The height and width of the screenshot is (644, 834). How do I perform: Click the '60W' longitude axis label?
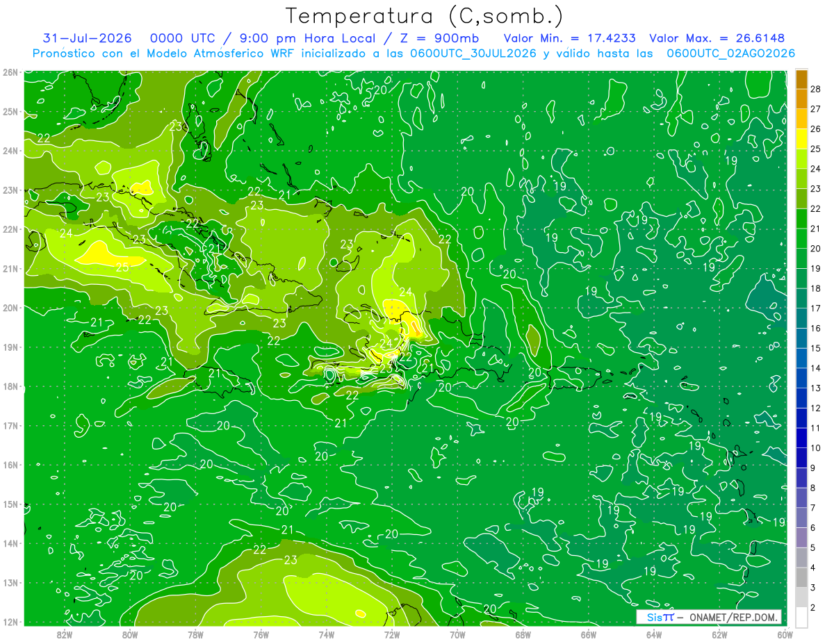coord(785,634)
